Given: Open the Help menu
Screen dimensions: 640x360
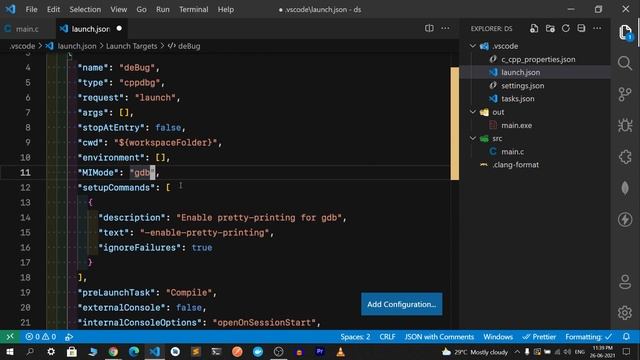Looking at the screenshot, I should coord(225,9).
